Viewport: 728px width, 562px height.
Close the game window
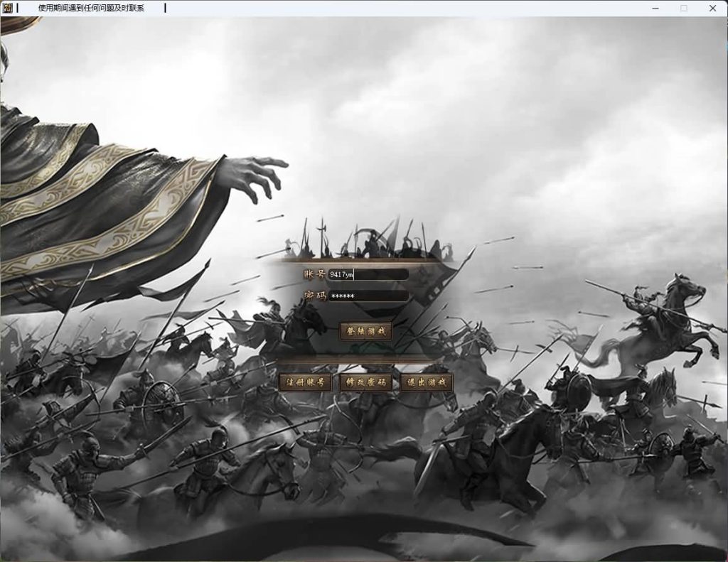(712, 8)
